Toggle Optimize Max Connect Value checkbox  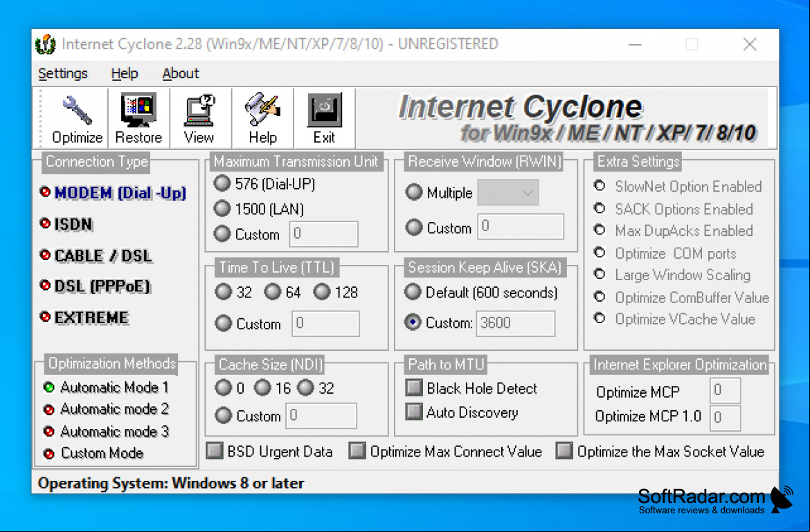[445, 451]
